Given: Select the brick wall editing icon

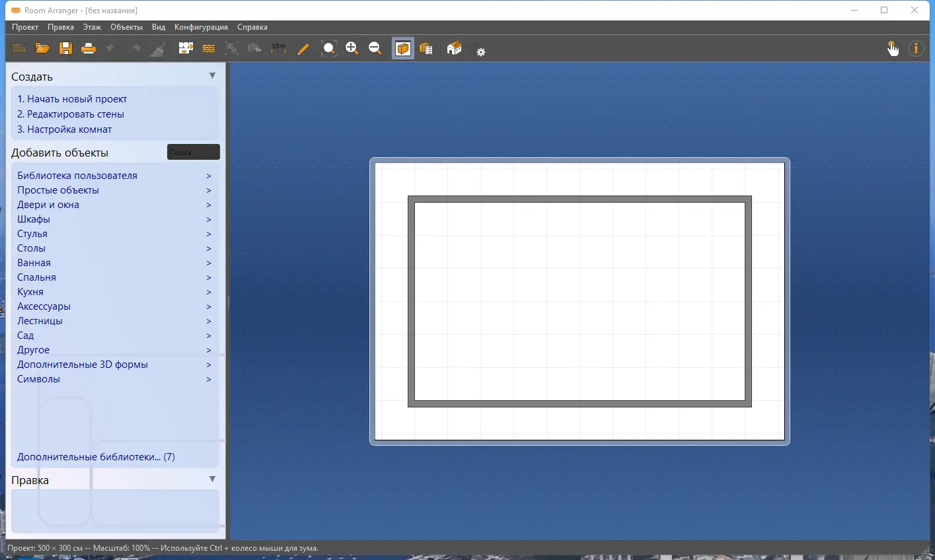Looking at the screenshot, I should pos(209,49).
